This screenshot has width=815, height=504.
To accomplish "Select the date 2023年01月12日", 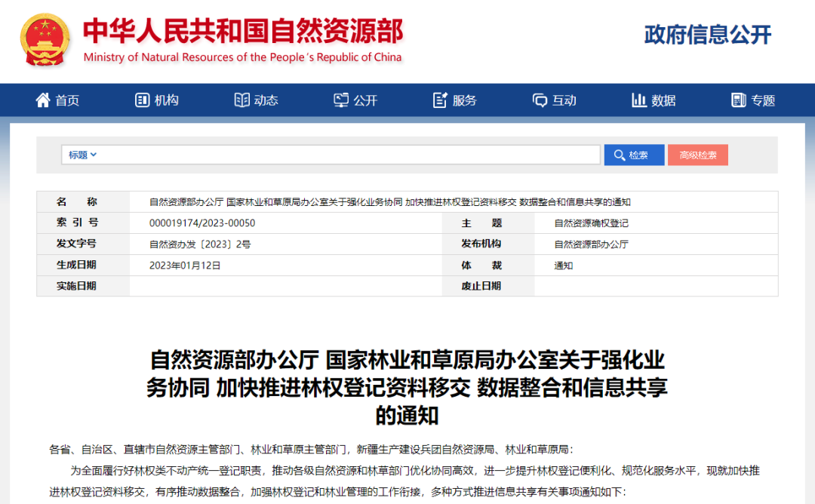I will [185, 266].
